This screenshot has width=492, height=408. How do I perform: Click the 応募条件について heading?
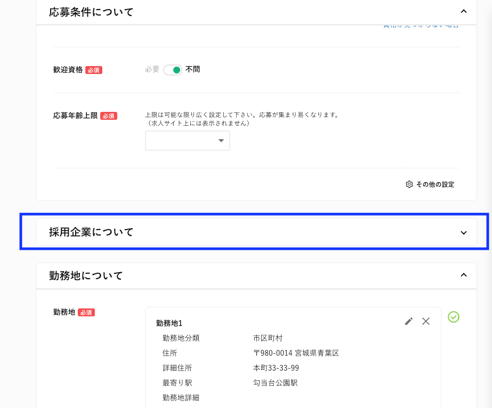(x=91, y=12)
